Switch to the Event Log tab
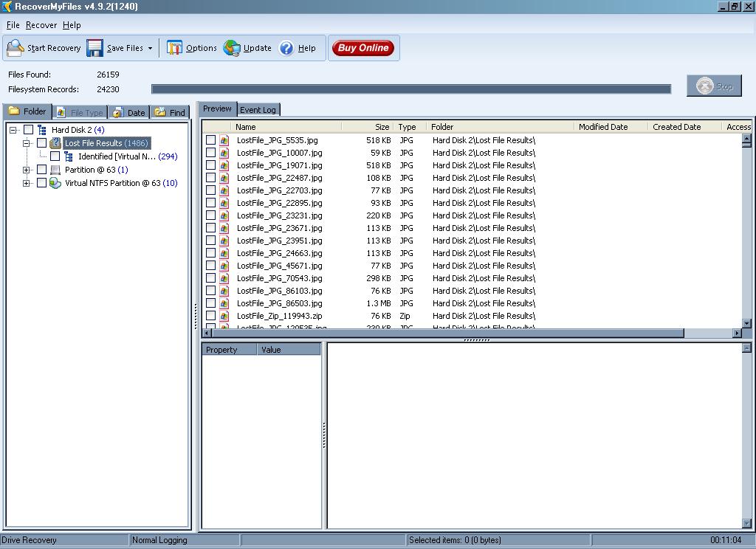Screen dimensions: 756x549 pyautogui.click(x=258, y=110)
